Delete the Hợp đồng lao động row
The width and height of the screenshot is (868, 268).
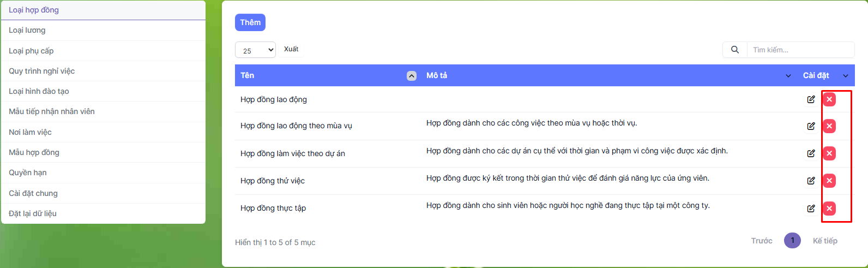(x=829, y=99)
